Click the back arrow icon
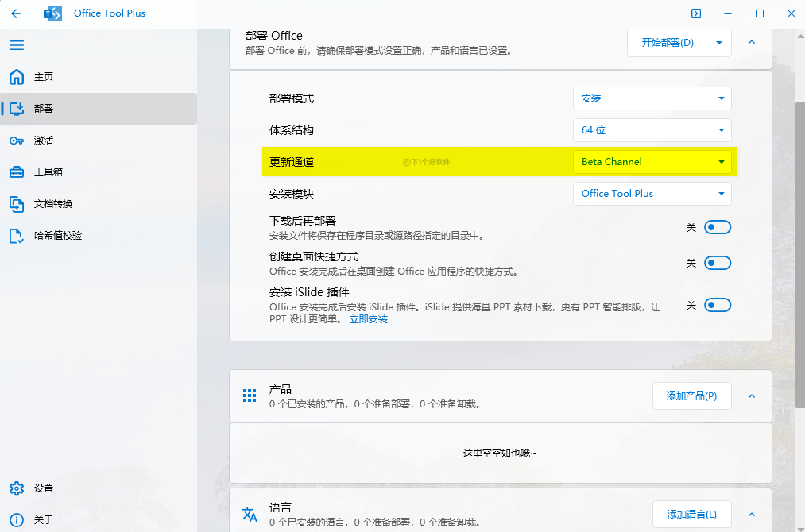The image size is (805, 532). [x=16, y=13]
